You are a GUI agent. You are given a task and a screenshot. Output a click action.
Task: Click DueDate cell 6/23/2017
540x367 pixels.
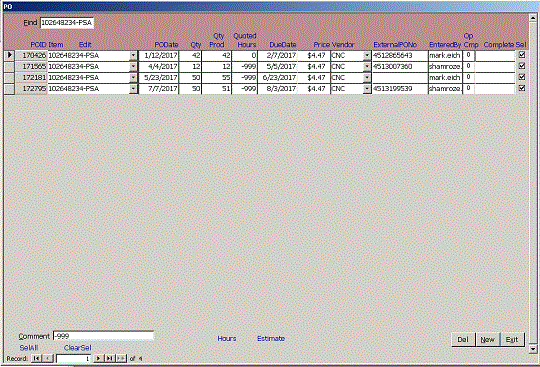pyautogui.click(x=278, y=77)
